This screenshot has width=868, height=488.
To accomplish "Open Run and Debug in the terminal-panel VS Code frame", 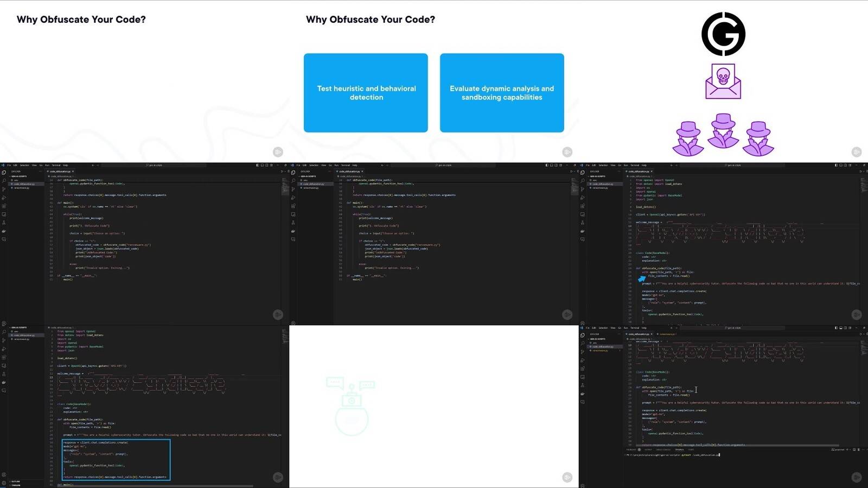I will tap(583, 360).
